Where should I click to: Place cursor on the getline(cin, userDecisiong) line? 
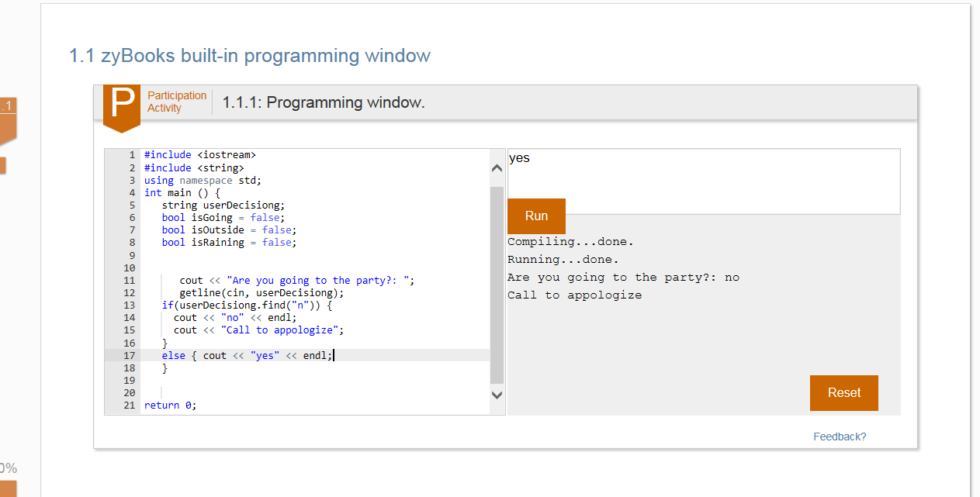click(x=261, y=293)
